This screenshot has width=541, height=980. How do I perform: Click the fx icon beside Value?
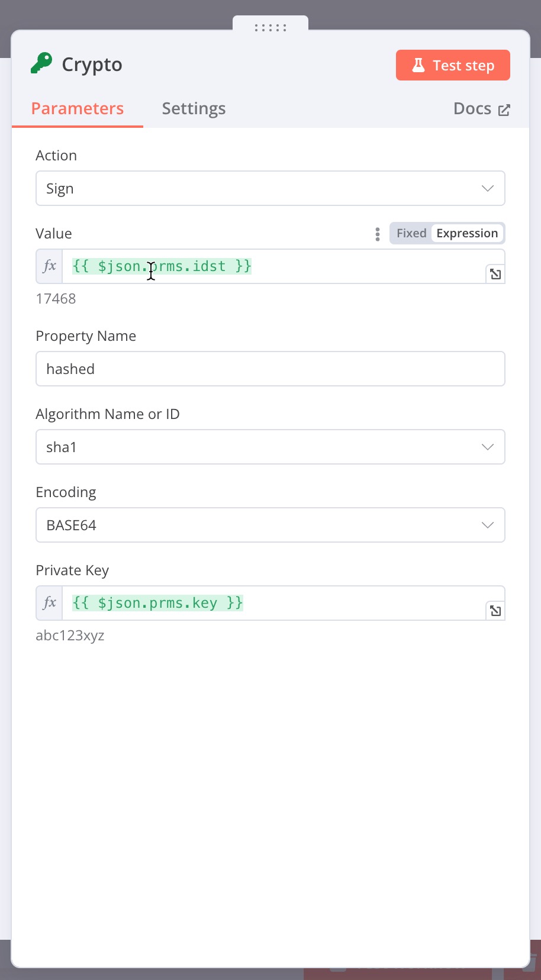point(50,266)
